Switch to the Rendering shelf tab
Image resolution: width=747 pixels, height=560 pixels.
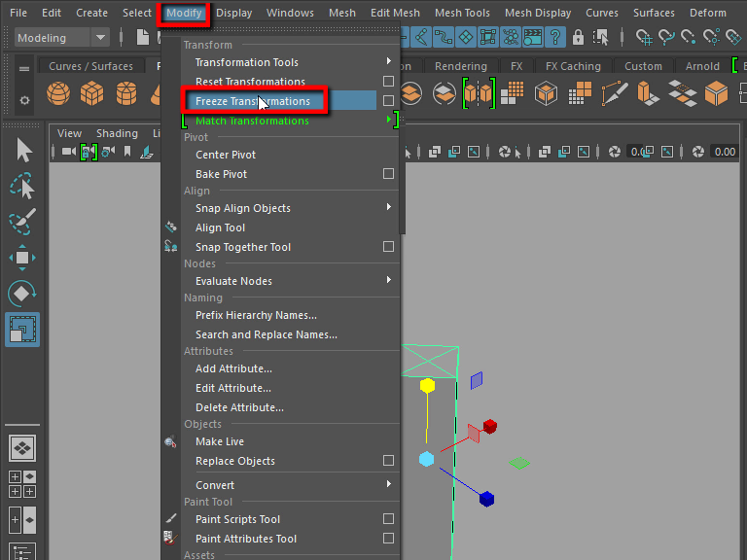[460, 66]
